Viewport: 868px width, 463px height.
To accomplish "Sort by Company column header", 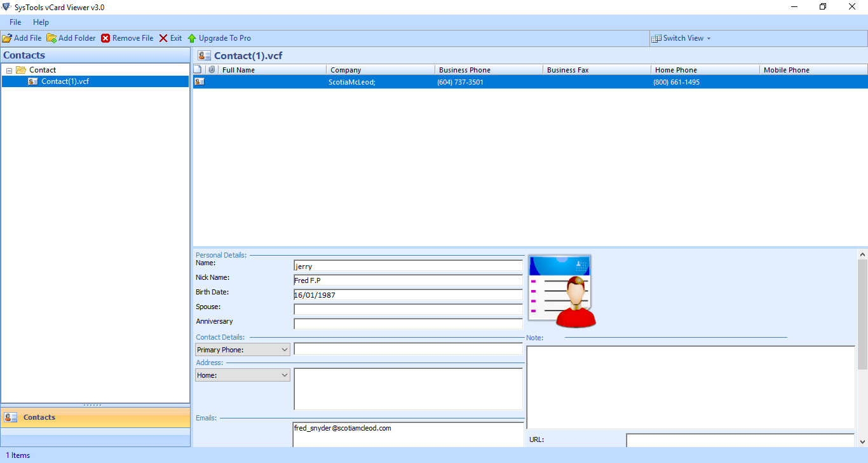I will click(381, 70).
